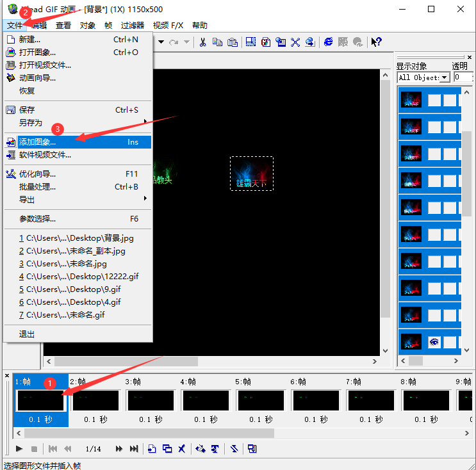The width and height of the screenshot is (476, 470).
Task: Jump to the last frame button
Action: tap(134, 448)
